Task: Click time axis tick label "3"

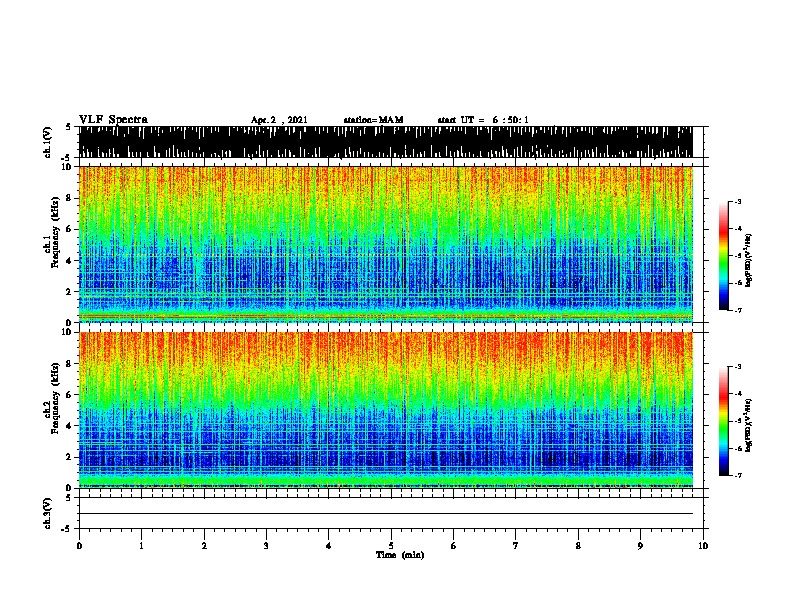Action: (266, 546)
